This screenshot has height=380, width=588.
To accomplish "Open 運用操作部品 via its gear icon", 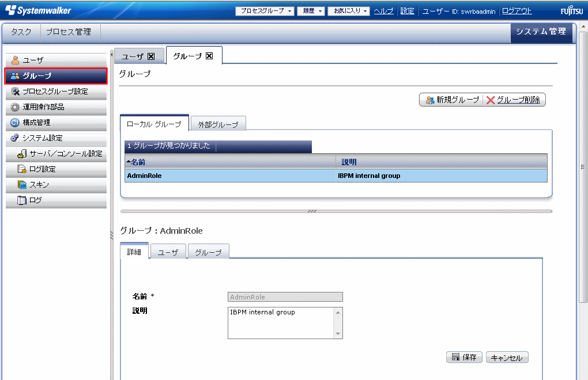I will tap(16, 107).
